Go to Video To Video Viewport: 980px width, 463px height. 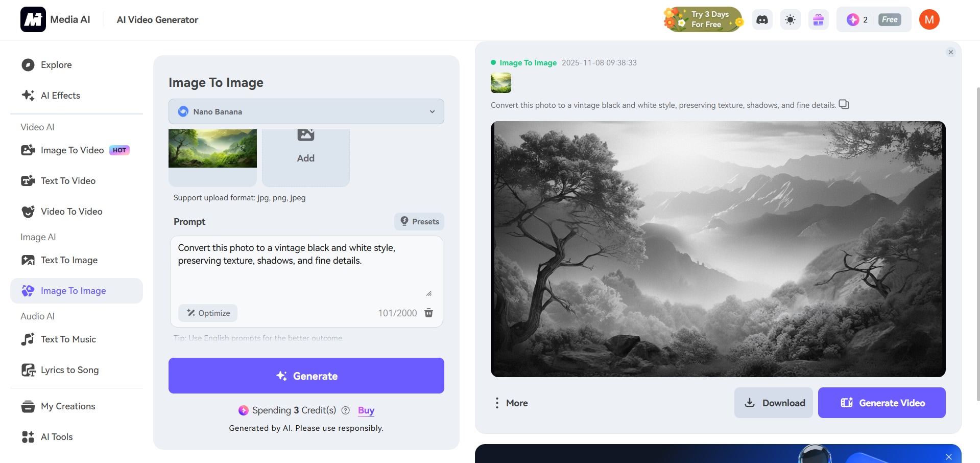77,212
